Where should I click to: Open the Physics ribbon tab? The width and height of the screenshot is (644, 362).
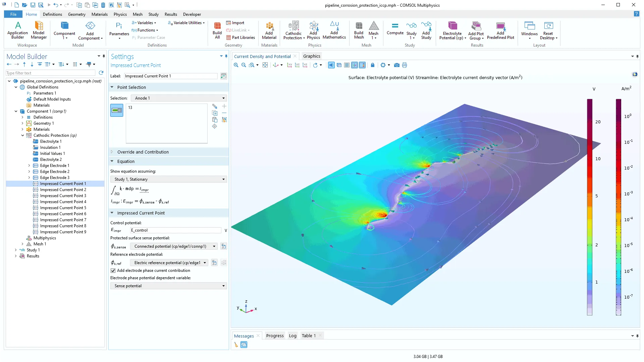(x=120, y=14)
